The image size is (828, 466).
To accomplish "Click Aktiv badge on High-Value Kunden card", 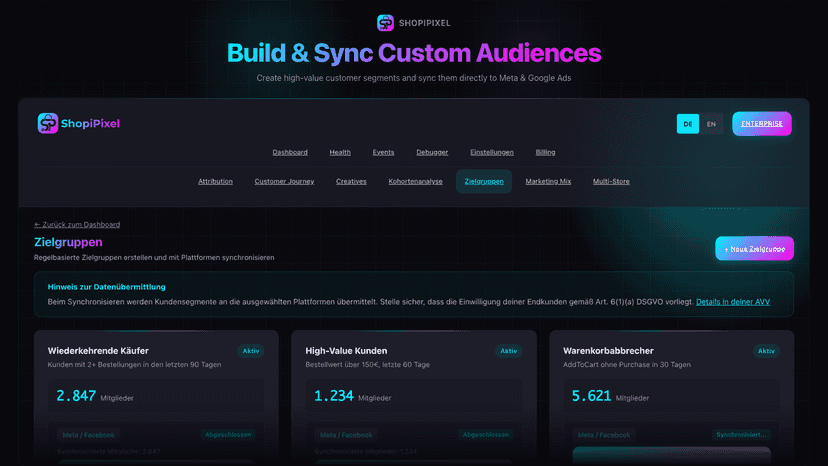I will point(509,351).
